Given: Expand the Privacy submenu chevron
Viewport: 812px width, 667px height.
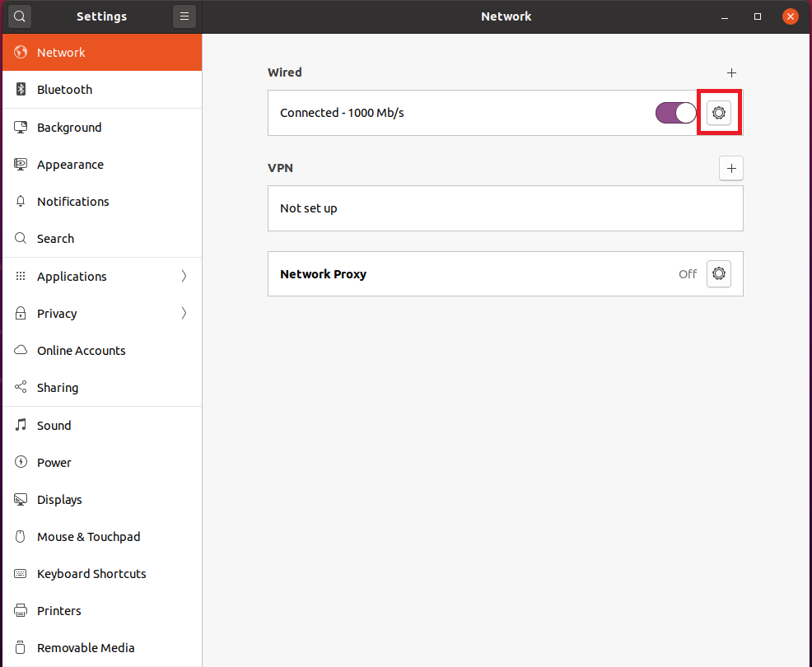Looking at the screenshot, I should 184,314.
